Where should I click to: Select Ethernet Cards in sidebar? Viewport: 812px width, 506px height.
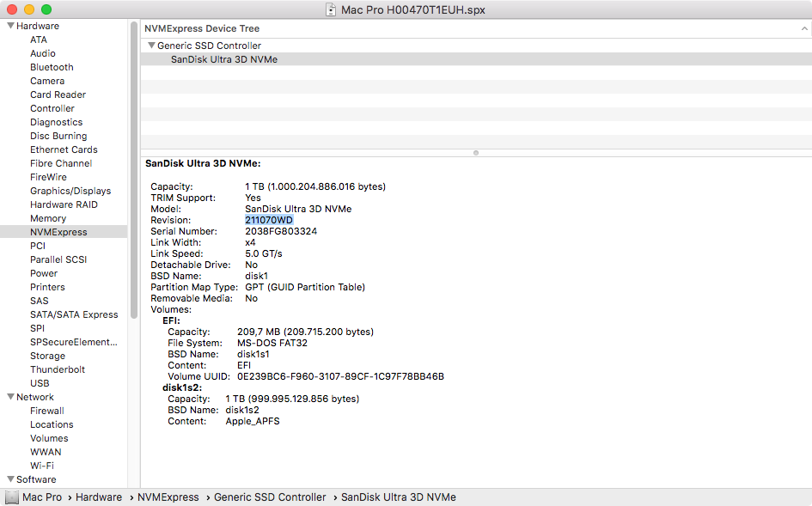click(64, 149)
